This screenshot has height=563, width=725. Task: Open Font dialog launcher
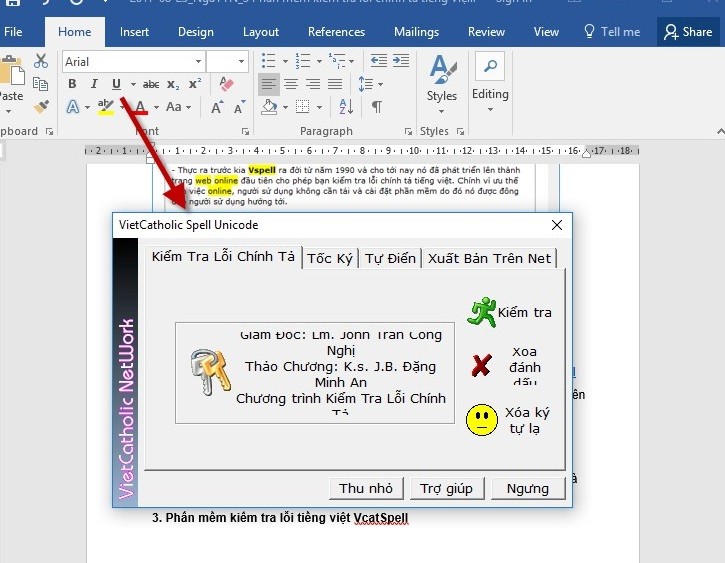(x=246, y=132)
